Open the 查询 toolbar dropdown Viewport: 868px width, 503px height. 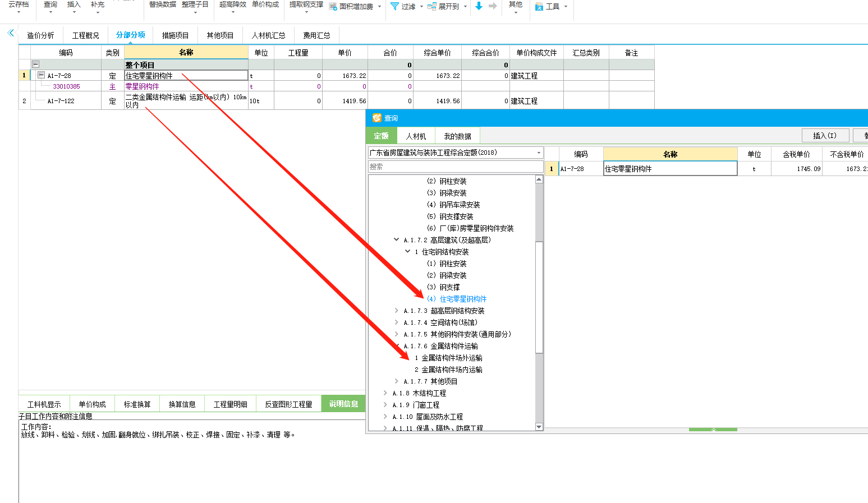50,12
